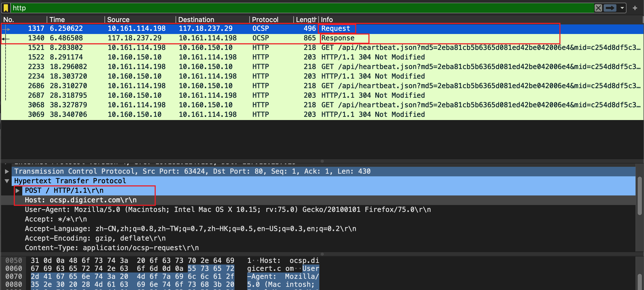
Task: Select packet 2233 heartbeat GET row
Action: pyautogui.click(x=322, y=67)
